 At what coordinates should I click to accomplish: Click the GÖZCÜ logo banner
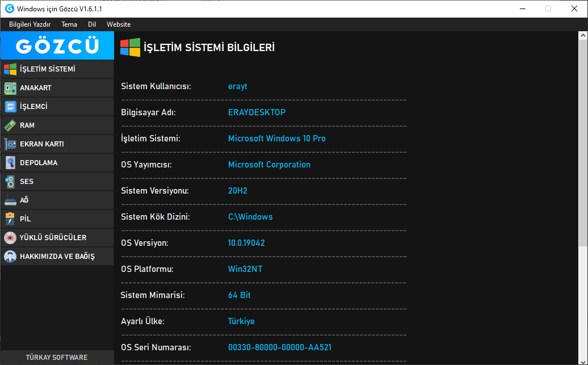(x=57, y=45)
